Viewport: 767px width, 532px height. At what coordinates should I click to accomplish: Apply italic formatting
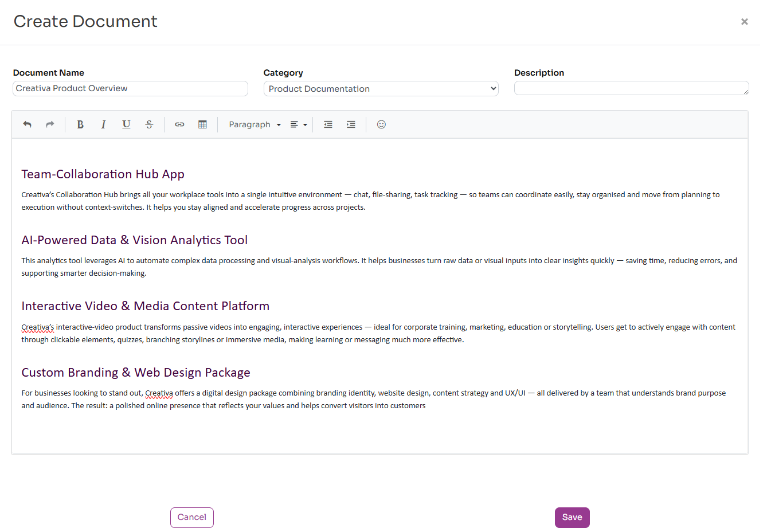click(103, 124)
